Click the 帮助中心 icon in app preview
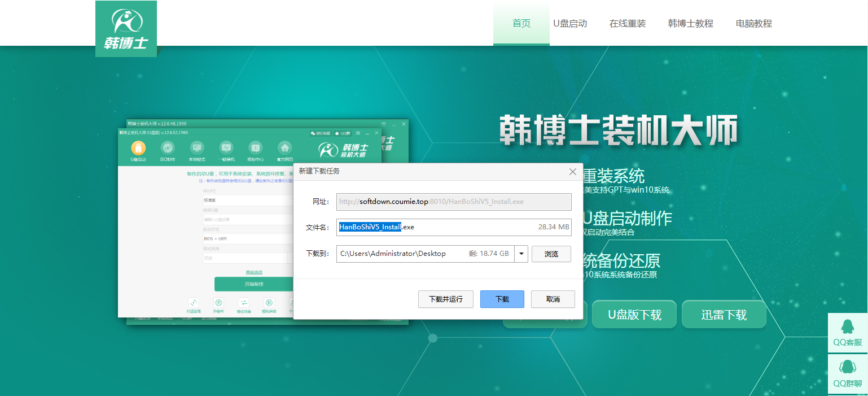This screenshot has width=868, height=396. click(256, 148)
